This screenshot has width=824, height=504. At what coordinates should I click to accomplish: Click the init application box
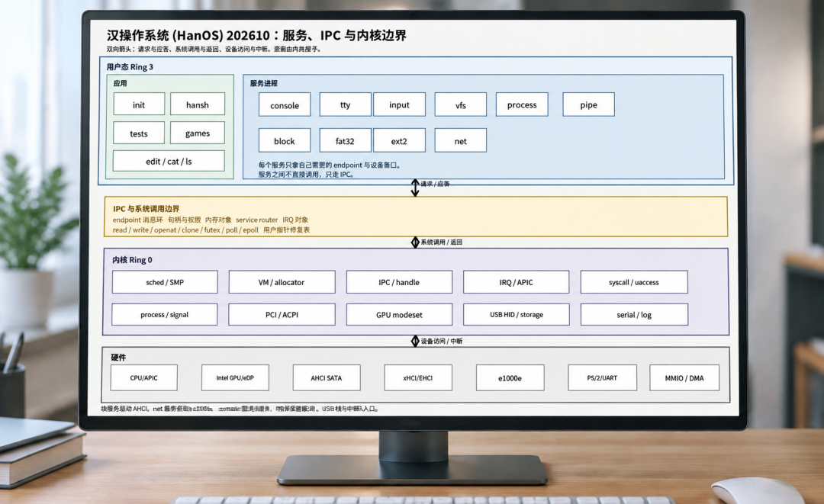coord(139,104)
